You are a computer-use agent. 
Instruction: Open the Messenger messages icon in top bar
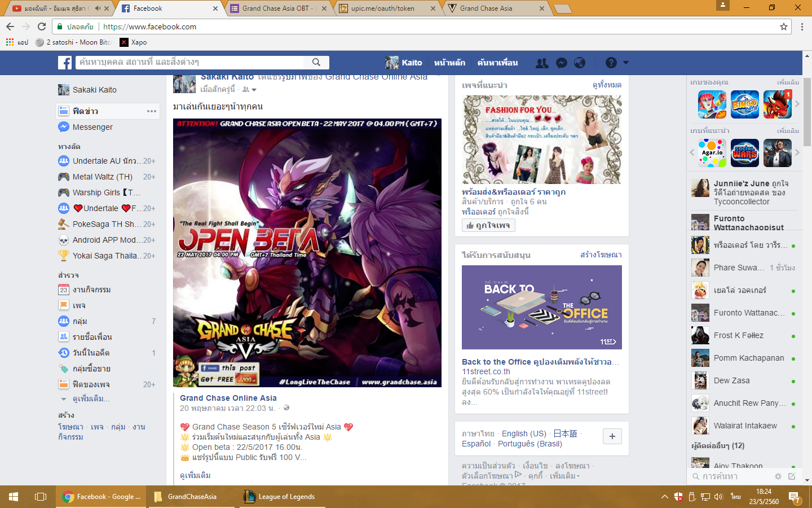[562, 63]
